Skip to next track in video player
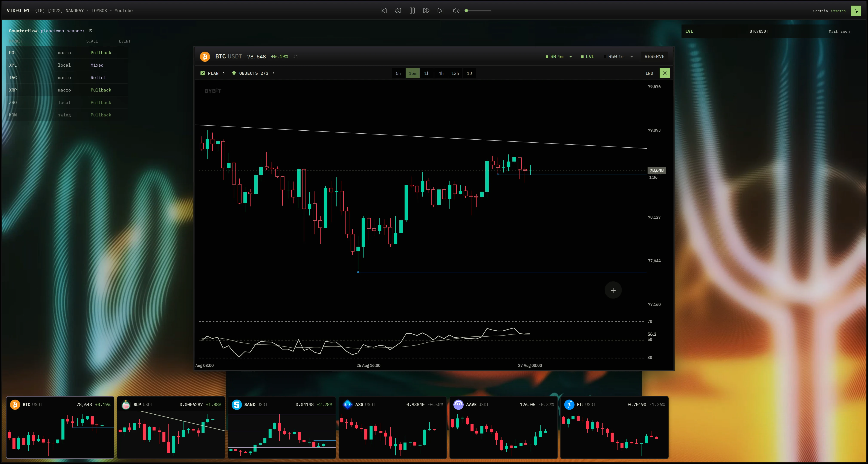Viewport: 868px width, 464px height. point(440,11)
